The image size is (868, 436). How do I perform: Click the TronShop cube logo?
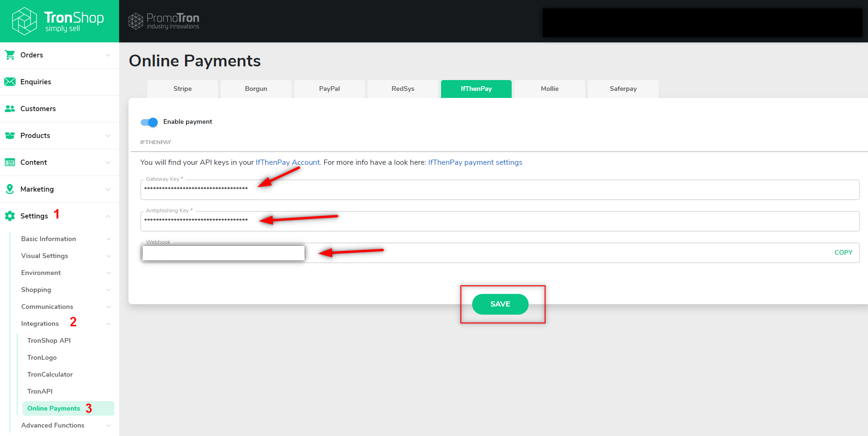coord(24,21)
